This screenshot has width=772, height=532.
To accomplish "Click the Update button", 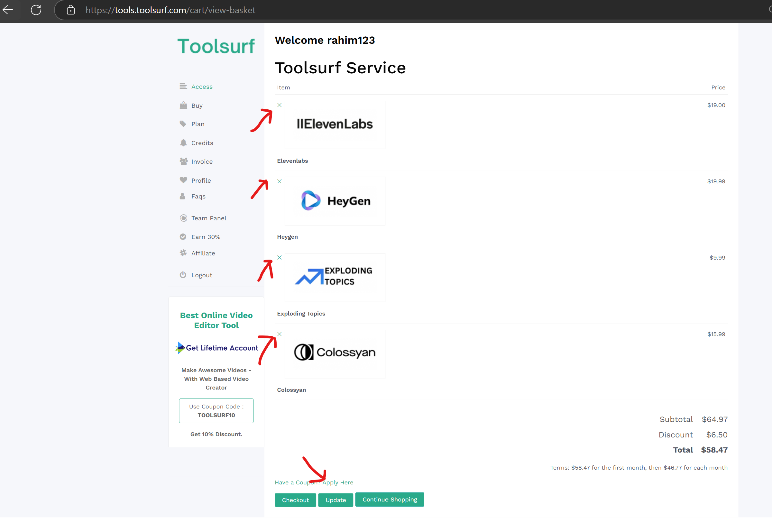I will coord(335,500).
